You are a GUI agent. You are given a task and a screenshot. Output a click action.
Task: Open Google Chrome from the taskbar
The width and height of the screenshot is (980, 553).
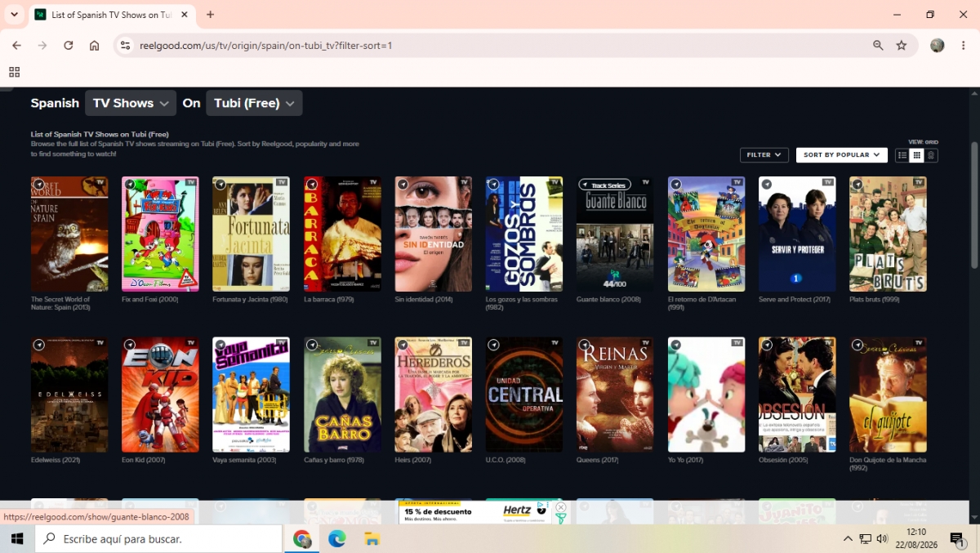pos(302,538)
